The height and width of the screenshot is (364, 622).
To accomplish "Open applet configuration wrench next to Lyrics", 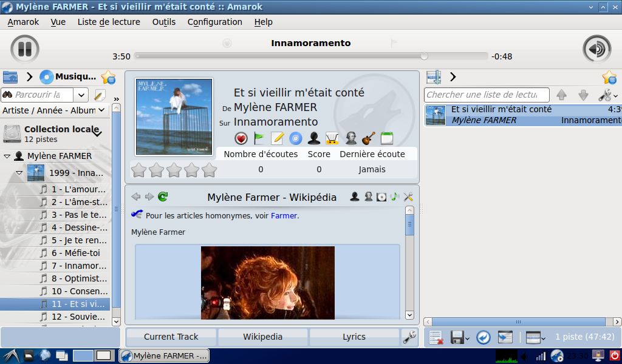I will [x=409, y=337].
